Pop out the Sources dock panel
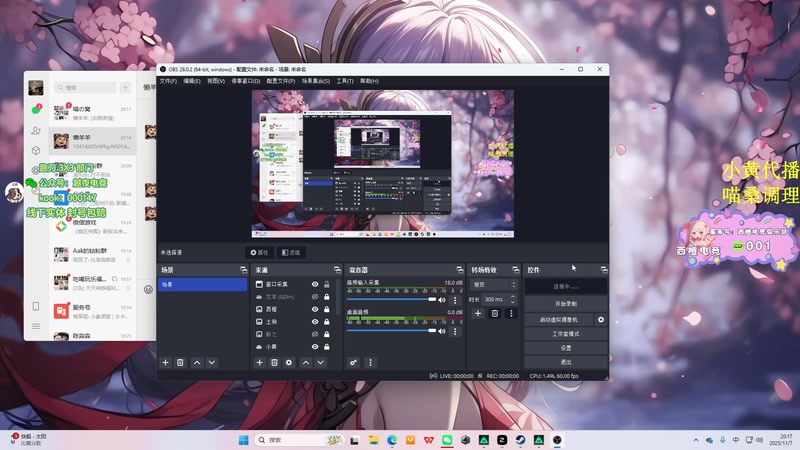Image resolution: width=800 pixels, height=450 pixels. tap(337, 270)
